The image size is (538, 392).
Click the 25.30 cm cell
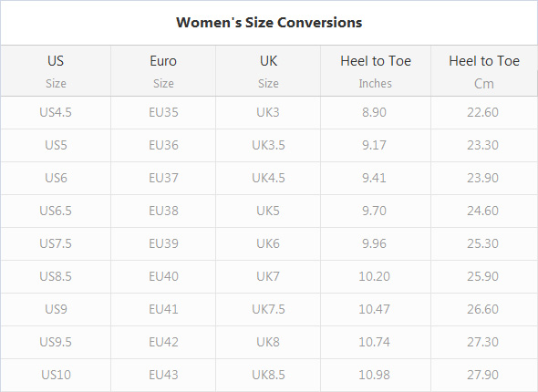point(482,243)
